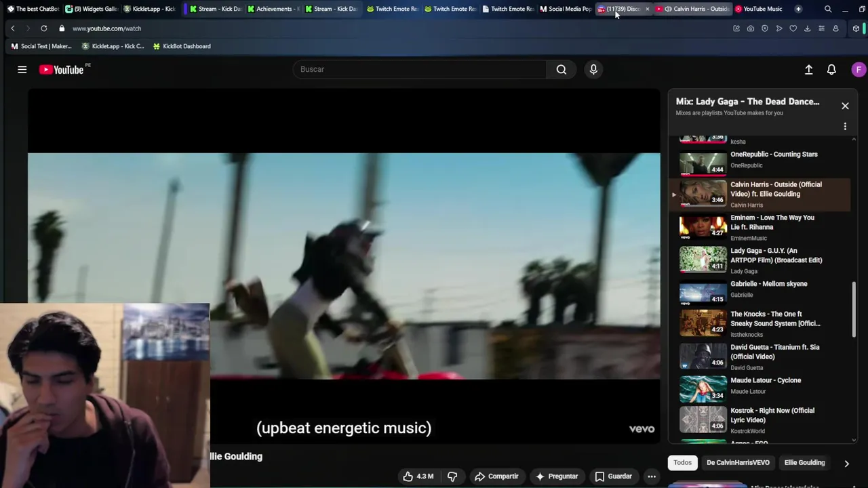Switch to the Achievements tab
868x488 pixels.
coord(273,9)
